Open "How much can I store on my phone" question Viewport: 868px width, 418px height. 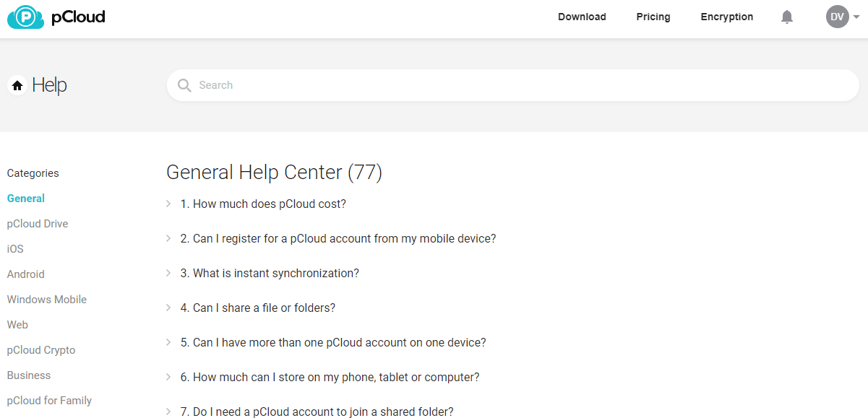point(330,377)
